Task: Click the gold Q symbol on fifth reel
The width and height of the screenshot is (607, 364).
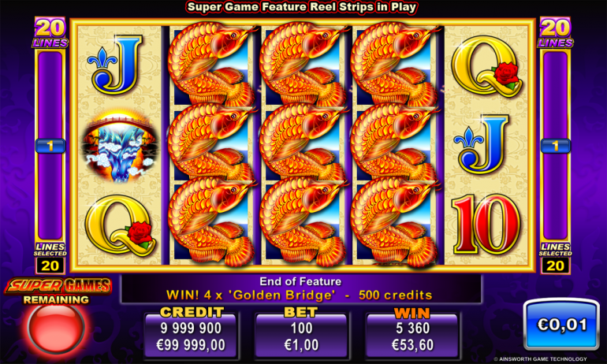Action: point(487,66)
